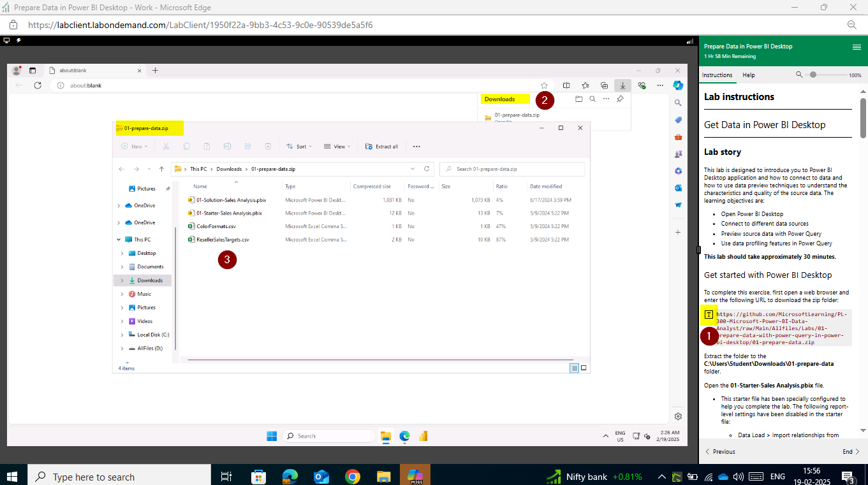Click the lab instructions vertical scrollbar

coord(863,118)
